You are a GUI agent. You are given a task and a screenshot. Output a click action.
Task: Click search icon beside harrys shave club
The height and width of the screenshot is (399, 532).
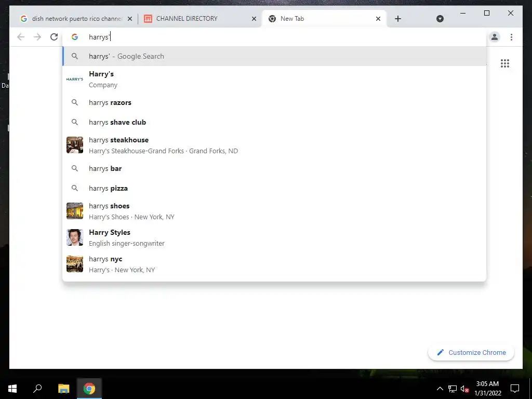click(75, 122)
